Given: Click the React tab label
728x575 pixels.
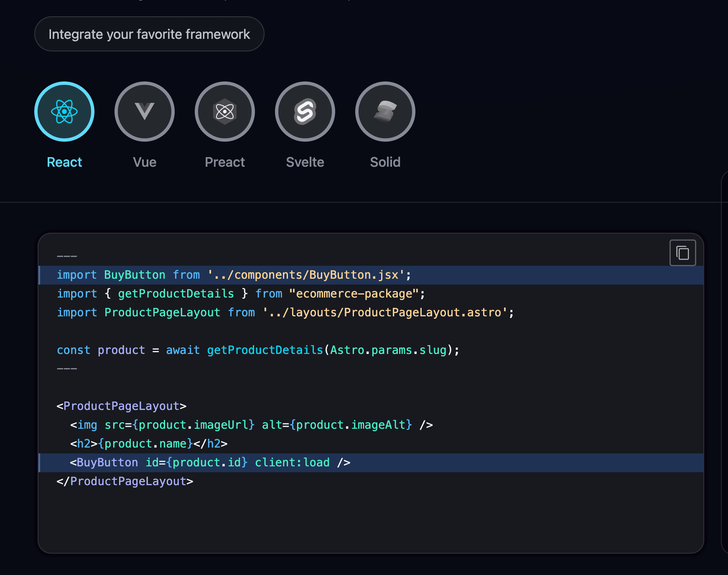Looking at the screenshot, I should pyautogui.click(x=64, y=162).
